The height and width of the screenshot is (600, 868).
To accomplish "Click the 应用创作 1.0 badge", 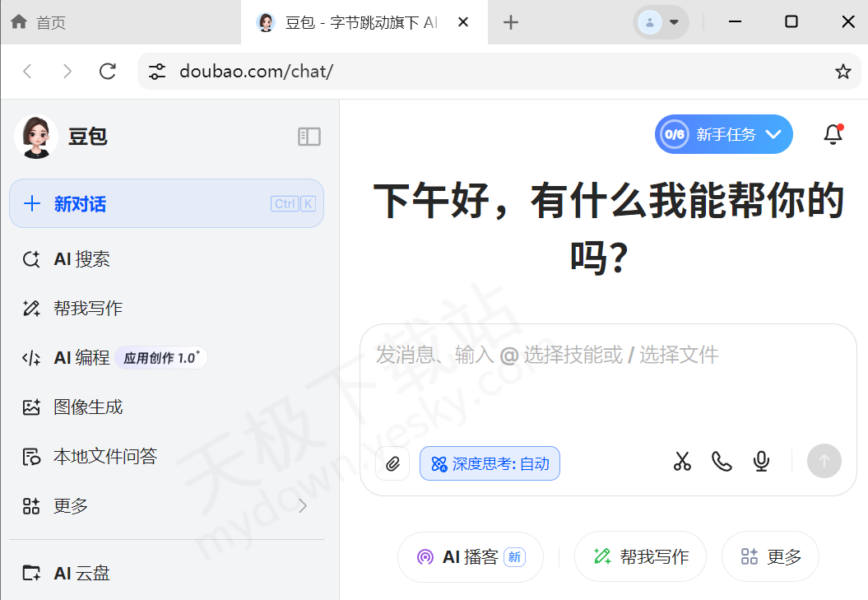I will (x=161, y=357).
